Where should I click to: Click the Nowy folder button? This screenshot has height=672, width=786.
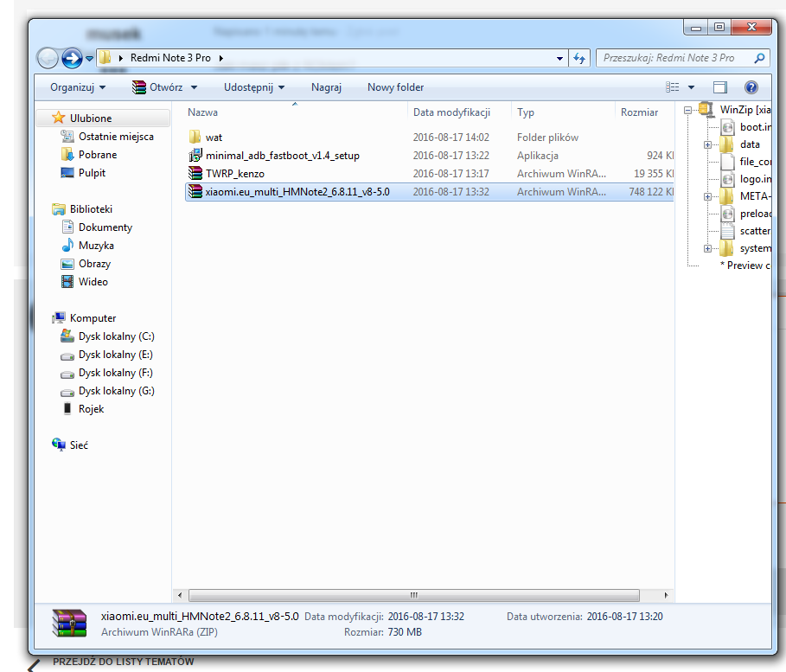tap(395, 87)
